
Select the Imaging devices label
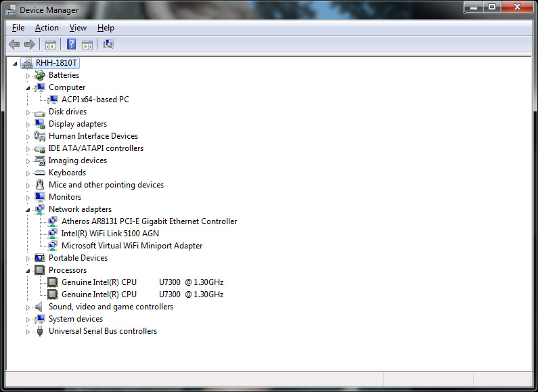pos(78,160)
